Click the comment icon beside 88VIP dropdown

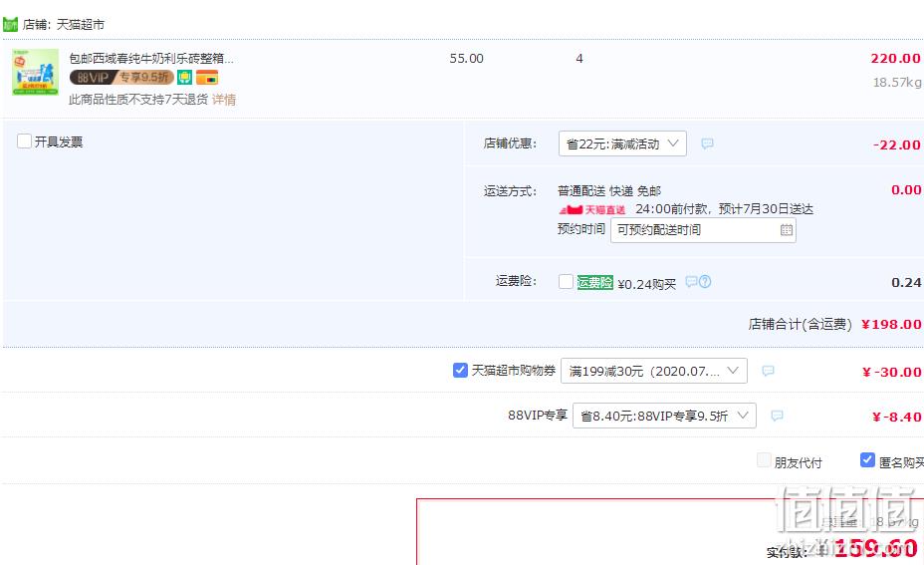(778, 416)
